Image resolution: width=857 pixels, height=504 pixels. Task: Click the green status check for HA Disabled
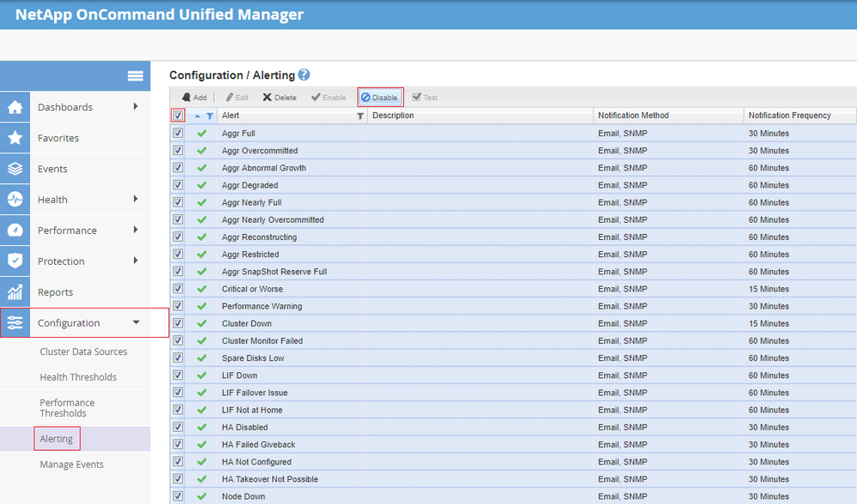tap(202, 427)
